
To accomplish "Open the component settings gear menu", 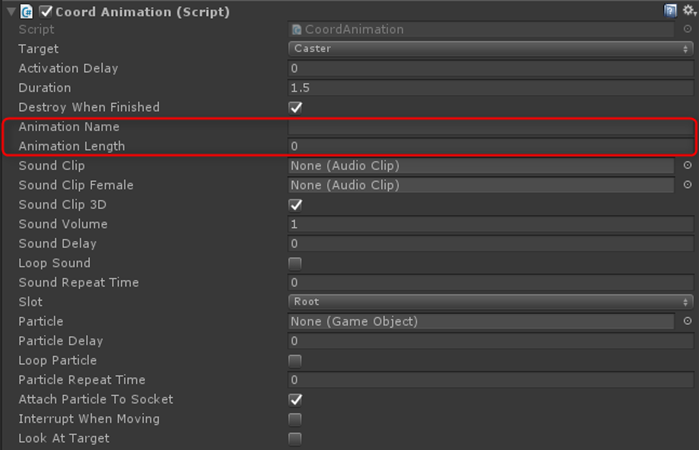I will pyautogui.click(x=687, y=11).
